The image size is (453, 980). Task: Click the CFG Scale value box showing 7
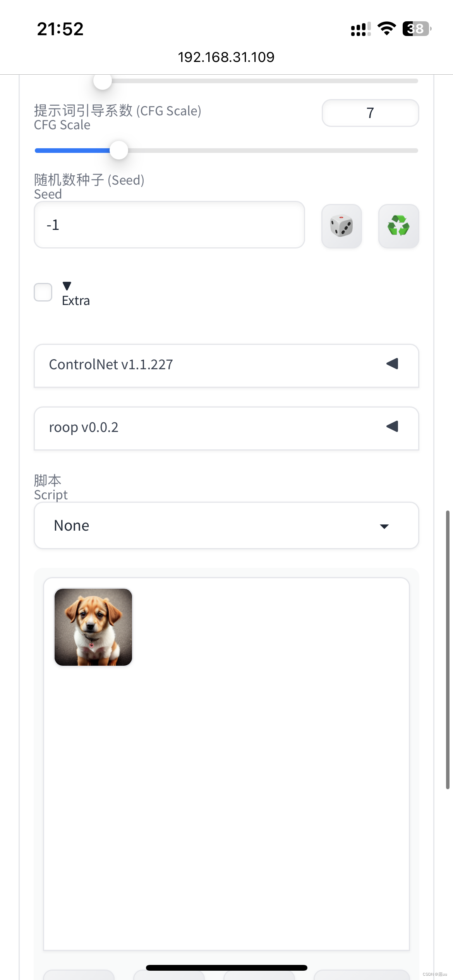tap(370, 113)
